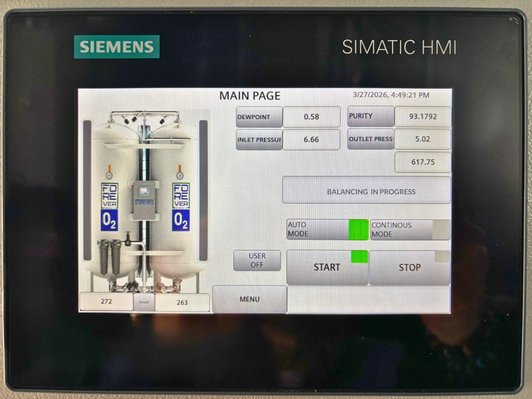Tap the left tower blue O2 icon
The image size is (532, 399).
pos(109,220)
